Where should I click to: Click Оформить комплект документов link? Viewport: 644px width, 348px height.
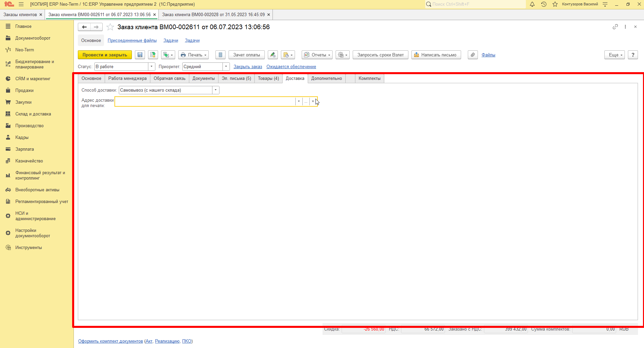click(x=110, y=341)
